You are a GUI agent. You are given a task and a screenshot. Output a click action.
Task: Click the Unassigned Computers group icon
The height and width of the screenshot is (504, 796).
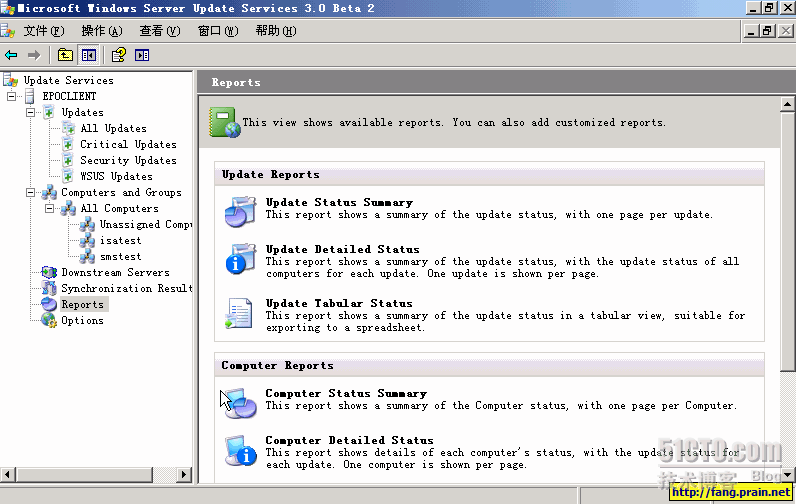87,224
